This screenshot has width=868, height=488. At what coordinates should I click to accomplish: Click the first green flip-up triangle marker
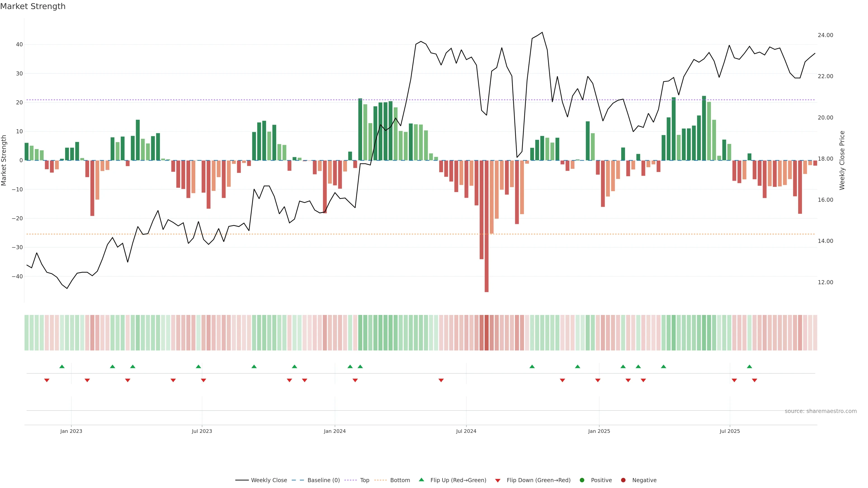[x=62, y=366]
